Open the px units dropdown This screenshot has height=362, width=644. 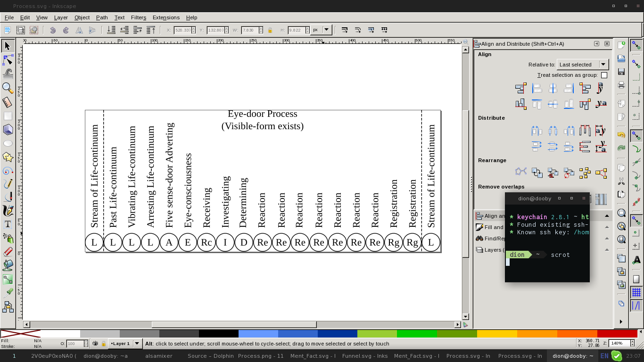pos(322,30)
